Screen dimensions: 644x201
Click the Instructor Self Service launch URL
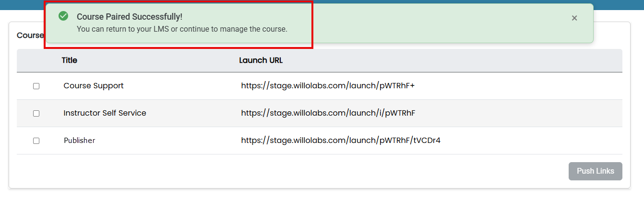pos(328,113)
